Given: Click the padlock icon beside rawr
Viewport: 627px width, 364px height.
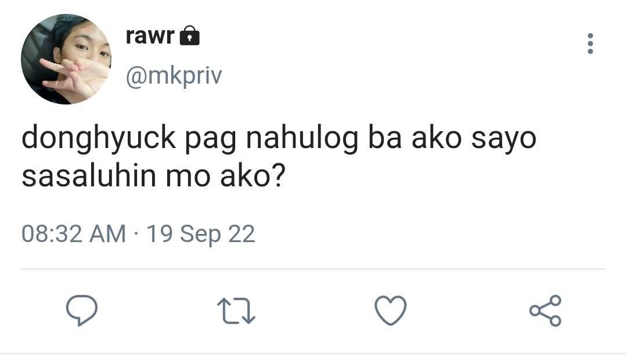Looking at the screenshot, I should (x=189, y=35).
